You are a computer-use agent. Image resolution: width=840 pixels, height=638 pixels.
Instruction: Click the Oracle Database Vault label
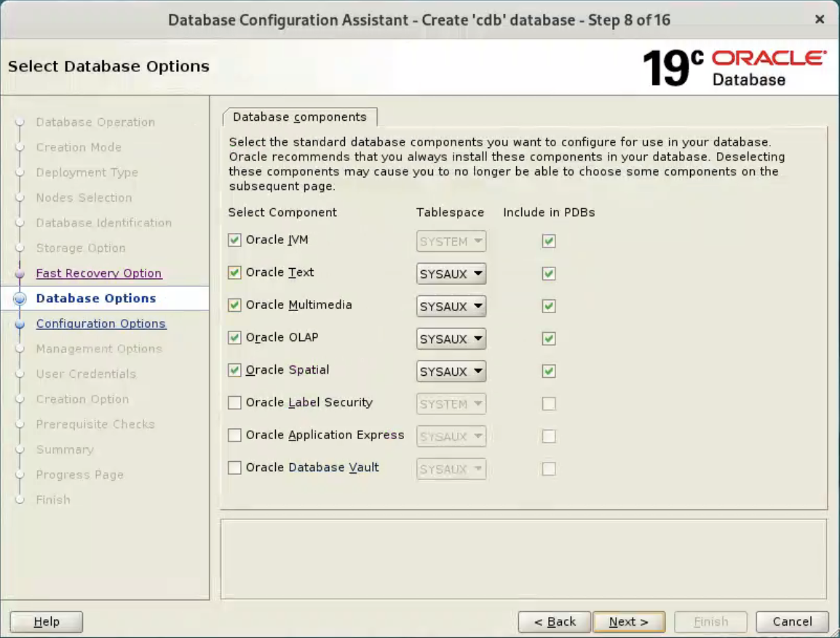point(312,468)
